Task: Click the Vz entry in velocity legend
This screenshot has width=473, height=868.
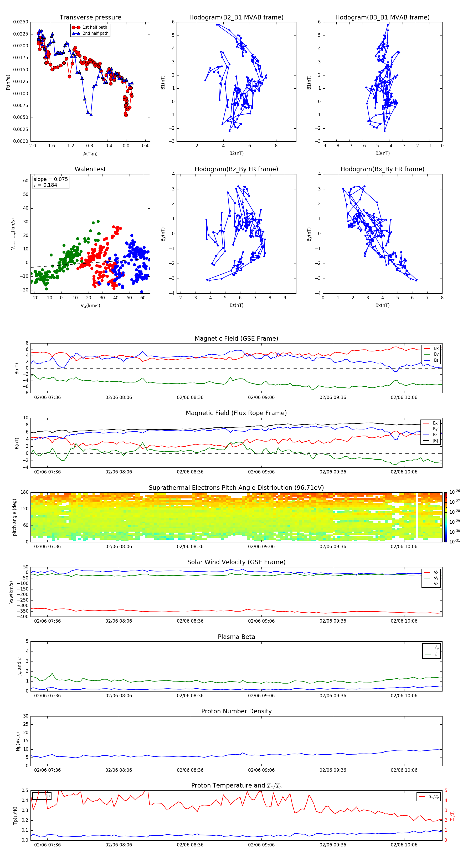Action: click(431, 584)
